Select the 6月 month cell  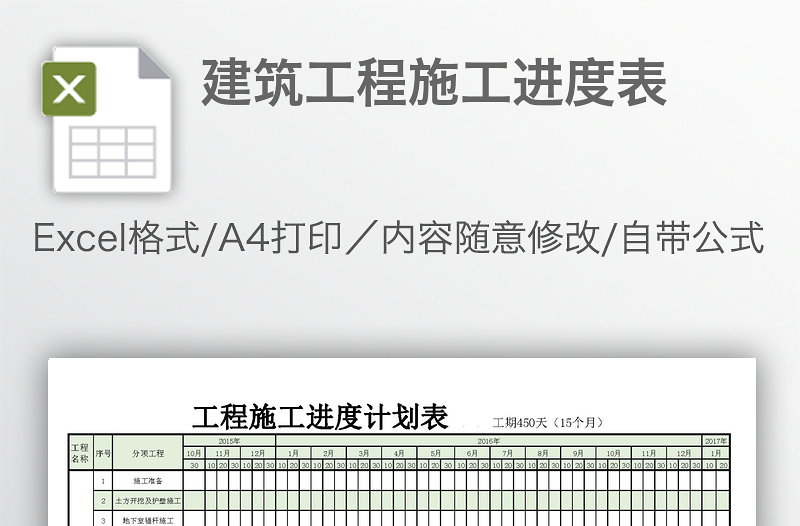[x=472, y=453]
